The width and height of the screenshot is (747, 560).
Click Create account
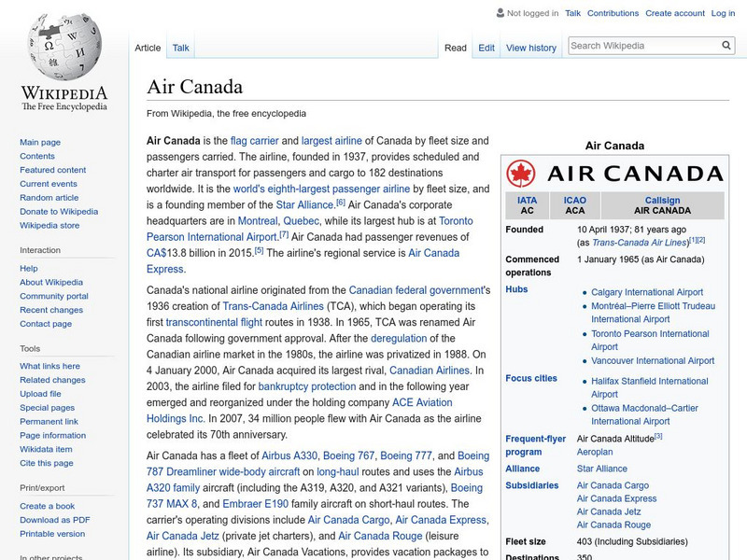675,13
